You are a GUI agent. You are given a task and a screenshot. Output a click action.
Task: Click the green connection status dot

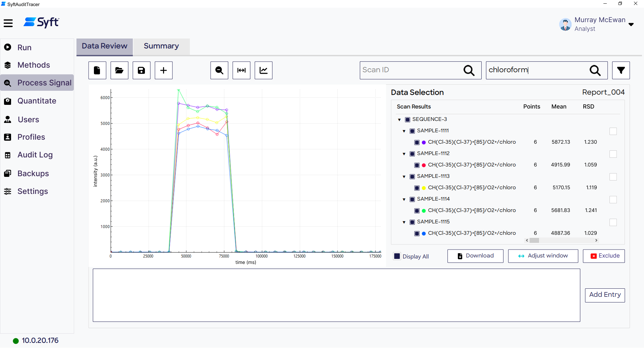pyautogui.click(x=16, y=341)
